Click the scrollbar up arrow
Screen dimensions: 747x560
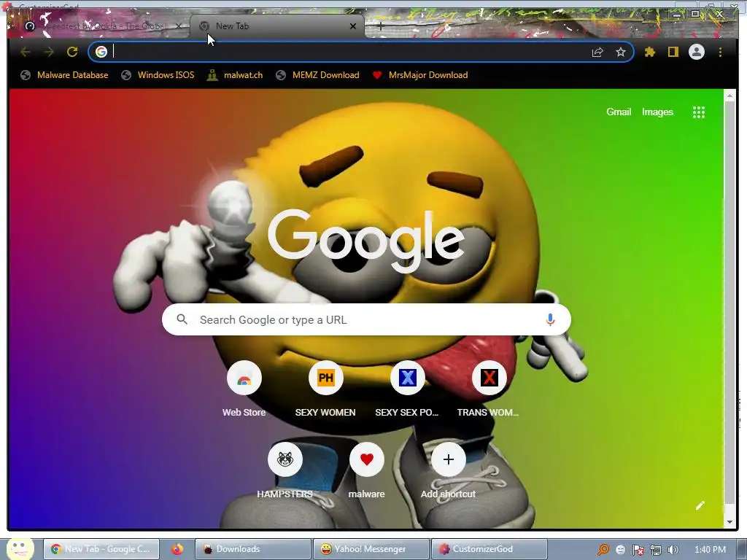[729, 96]
